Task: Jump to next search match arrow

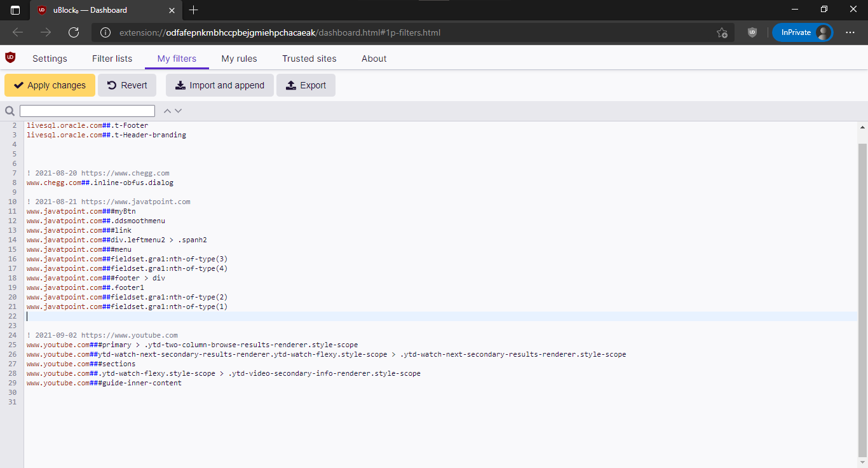Action: click(x=179, y=111)
